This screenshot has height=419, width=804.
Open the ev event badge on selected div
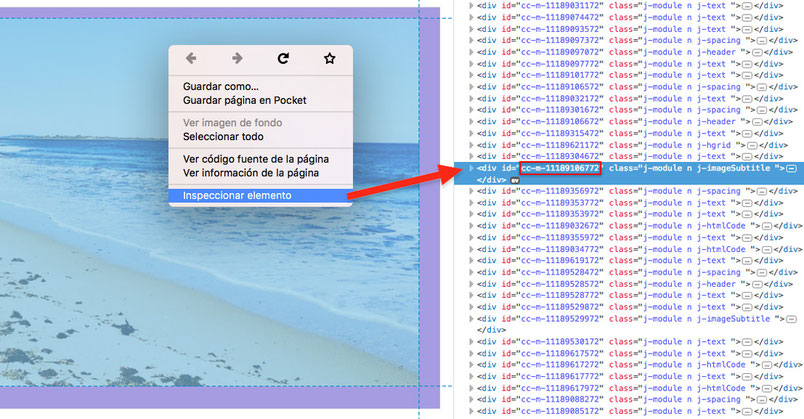tap(515, 181)
